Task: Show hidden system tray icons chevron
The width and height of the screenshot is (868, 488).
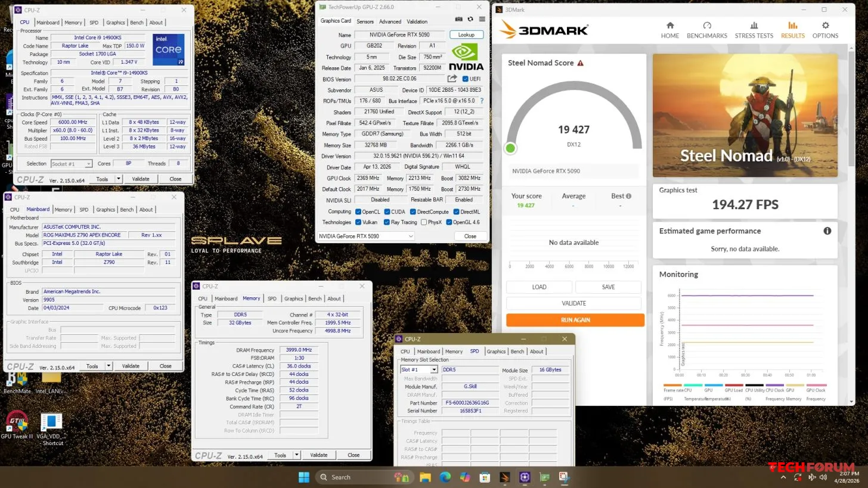Action: point(783,477)
